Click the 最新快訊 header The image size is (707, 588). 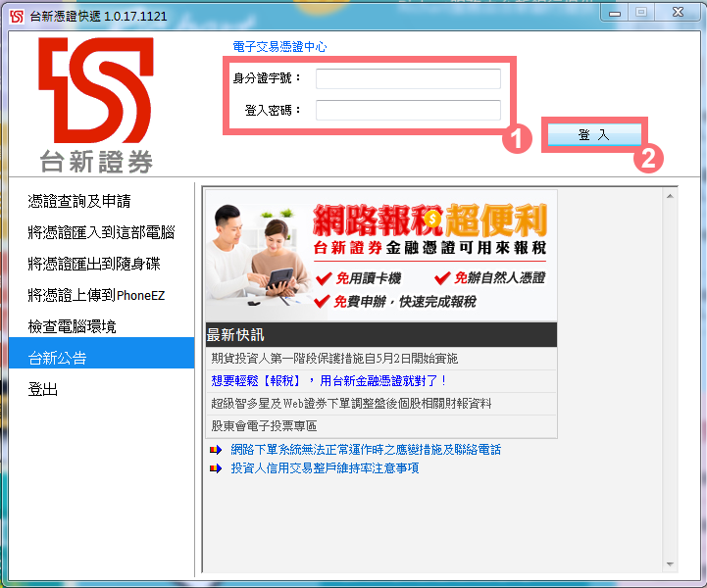click(x=381, y=335)
